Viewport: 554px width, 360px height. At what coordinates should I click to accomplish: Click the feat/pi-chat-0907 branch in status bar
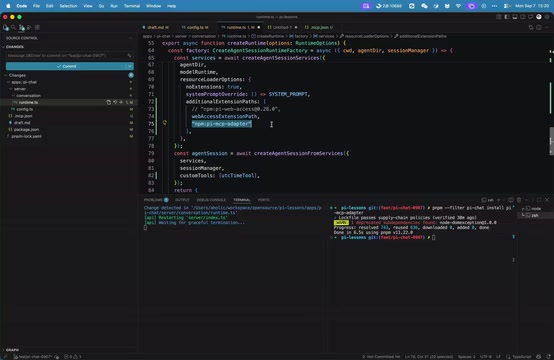coord(33,356)
